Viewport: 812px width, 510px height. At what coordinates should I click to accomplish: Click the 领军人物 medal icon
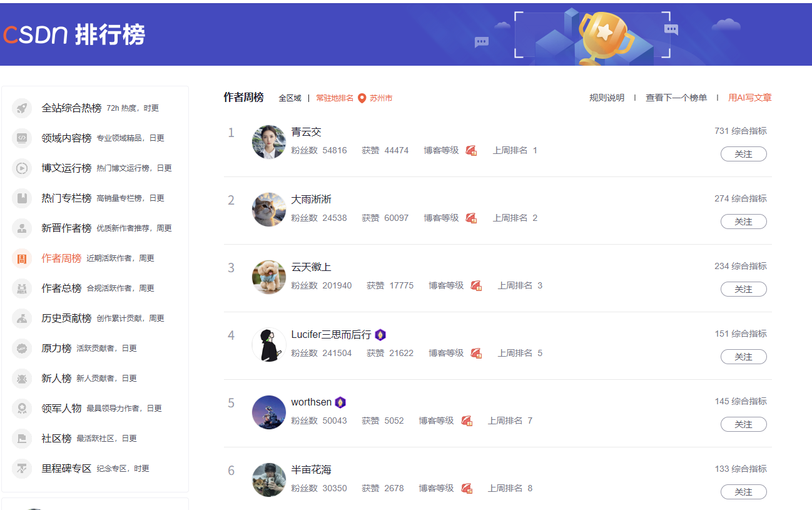coord(22,409)
